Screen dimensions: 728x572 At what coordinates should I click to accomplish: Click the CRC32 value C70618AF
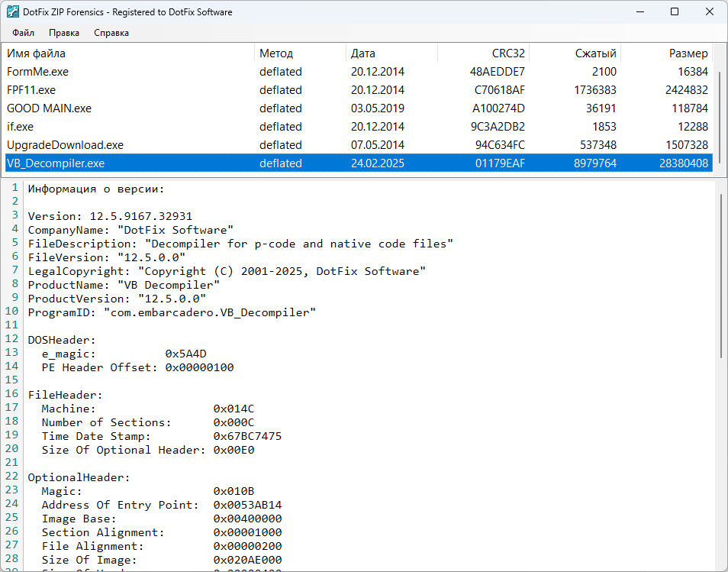[x=500, y=89]
